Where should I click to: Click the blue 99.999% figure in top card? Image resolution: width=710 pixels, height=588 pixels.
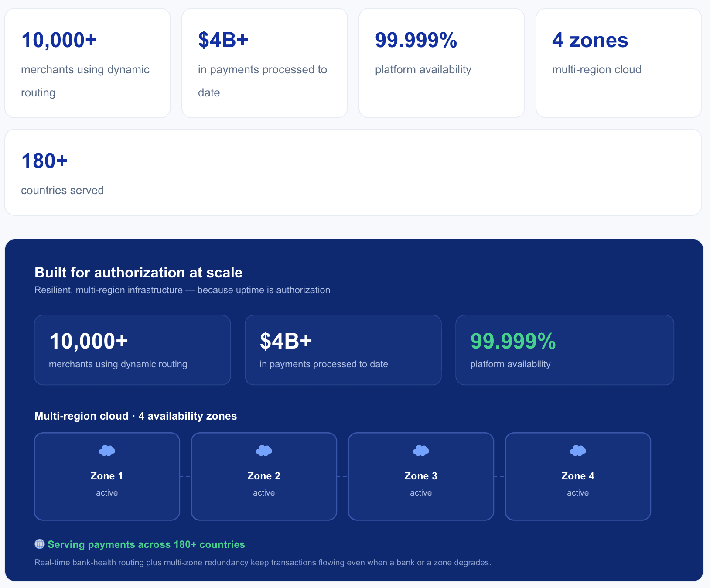[416, 40]
